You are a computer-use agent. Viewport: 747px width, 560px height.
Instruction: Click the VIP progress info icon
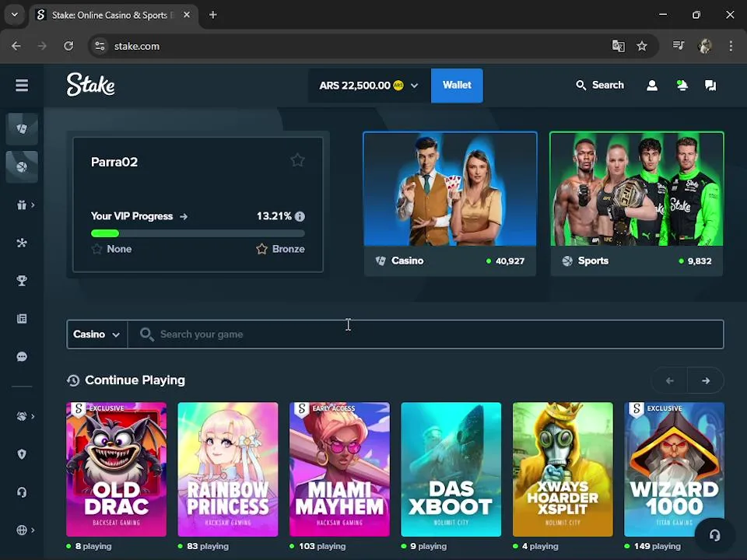(300, 216)
